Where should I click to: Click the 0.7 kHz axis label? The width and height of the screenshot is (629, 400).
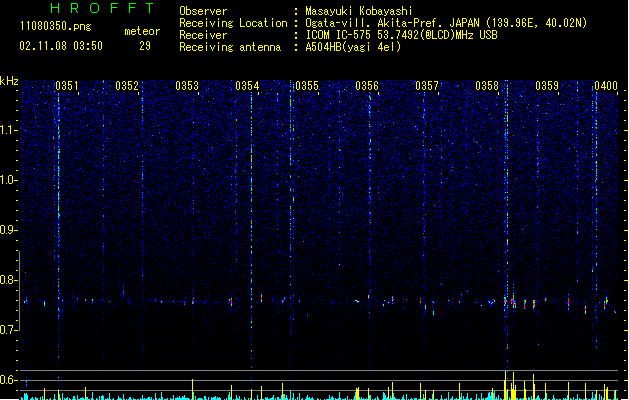pyautogui.click(x=9, y=330)
